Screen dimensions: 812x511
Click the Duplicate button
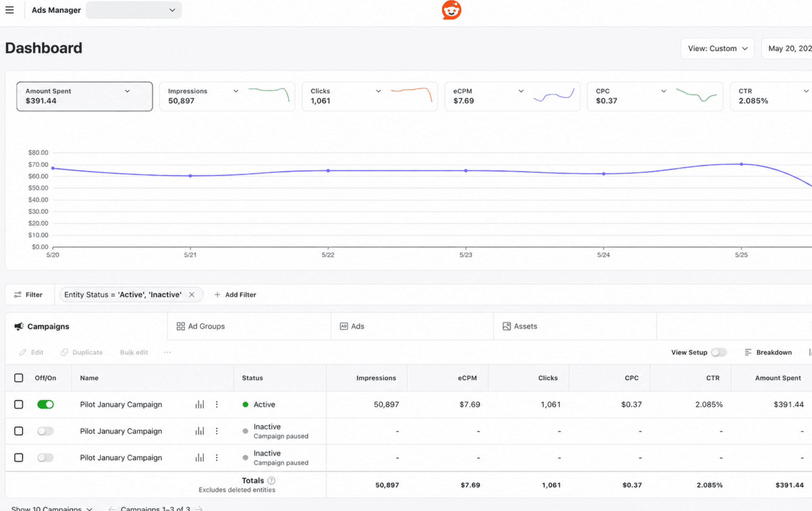[82, 352]
